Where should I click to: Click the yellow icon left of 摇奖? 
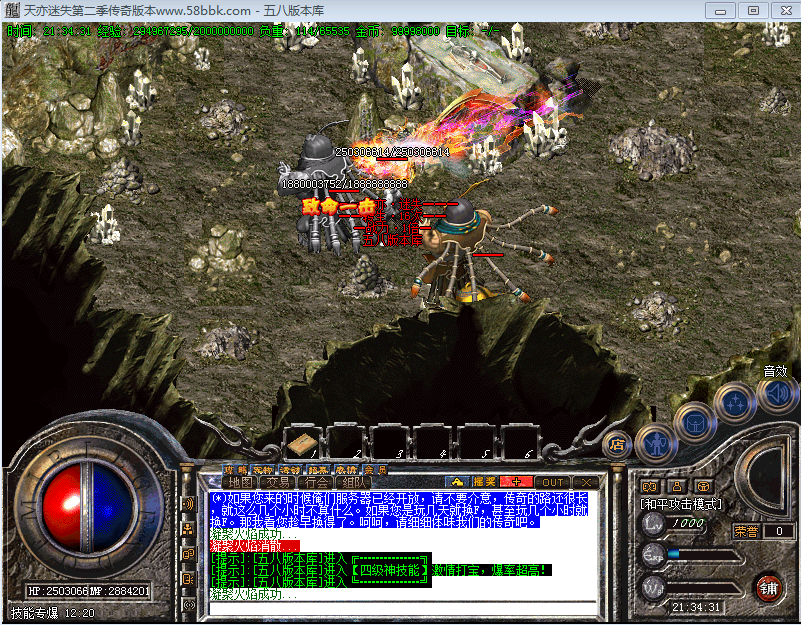457,482
